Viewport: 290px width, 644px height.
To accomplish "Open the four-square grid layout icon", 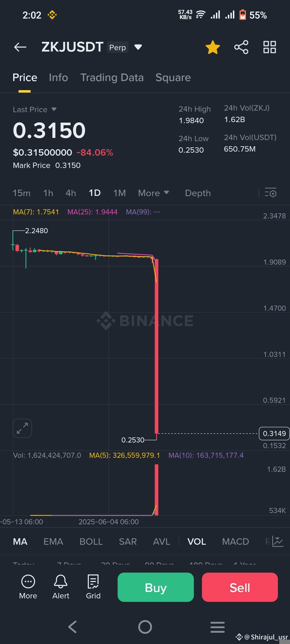I will [x=270, y=47].
